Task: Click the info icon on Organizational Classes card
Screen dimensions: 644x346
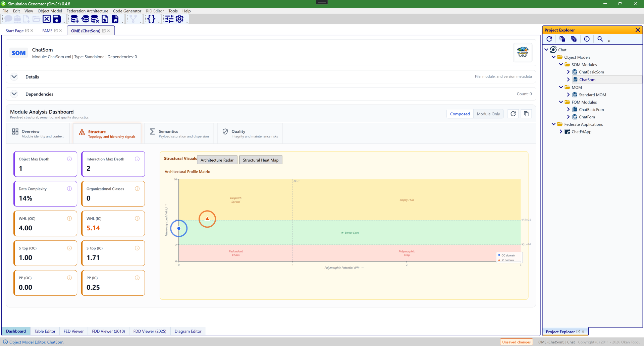Action: [x=137, y=189]
